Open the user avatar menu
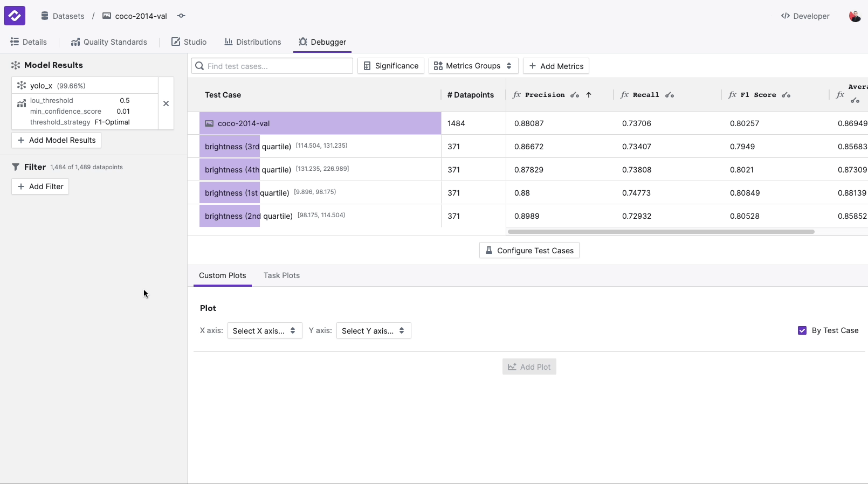The width and height of the screenshot is (868, 484). click(x=855, y=16)
